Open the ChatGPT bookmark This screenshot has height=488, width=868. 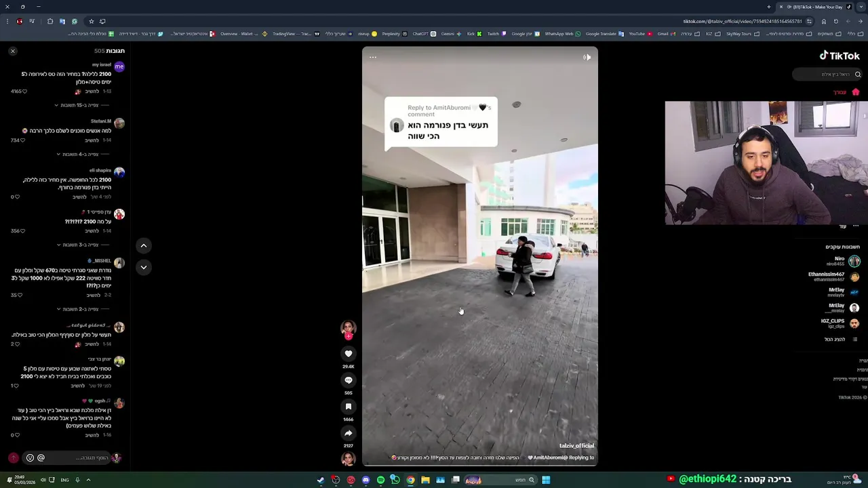coord(424,34)
